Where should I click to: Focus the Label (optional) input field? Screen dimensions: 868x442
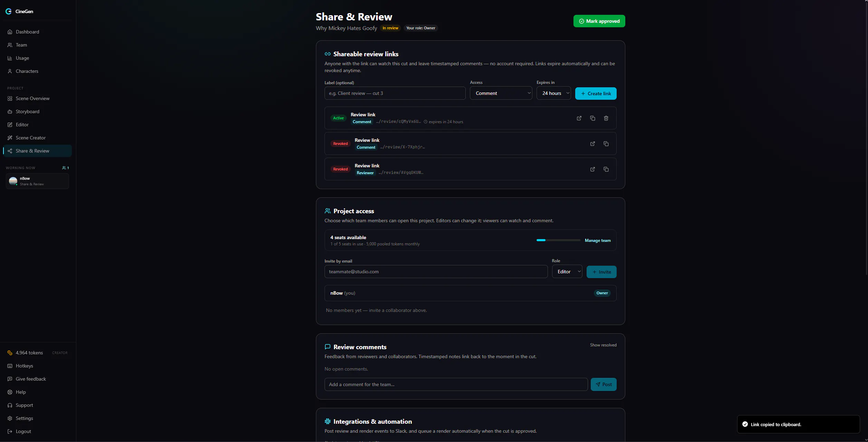click(x=395, y=93)
